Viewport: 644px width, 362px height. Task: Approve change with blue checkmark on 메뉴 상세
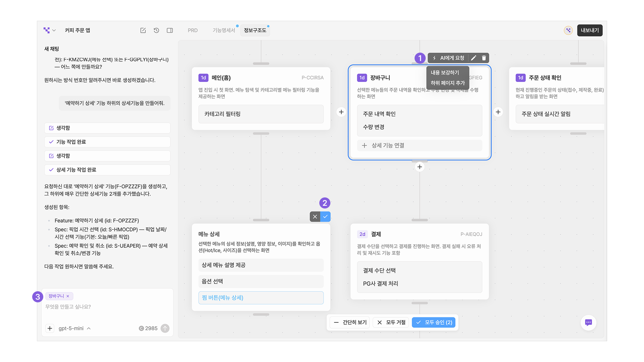pos(325,217)
